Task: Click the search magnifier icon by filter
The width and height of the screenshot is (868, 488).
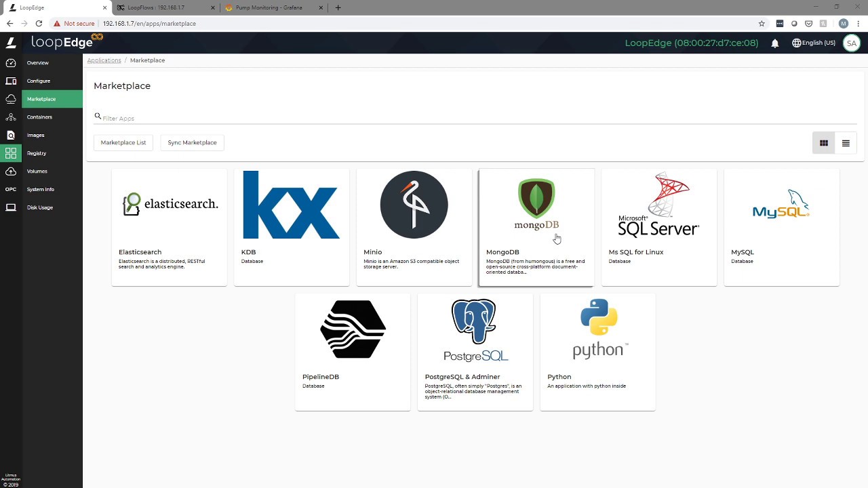Action: [x=98, y=117]
